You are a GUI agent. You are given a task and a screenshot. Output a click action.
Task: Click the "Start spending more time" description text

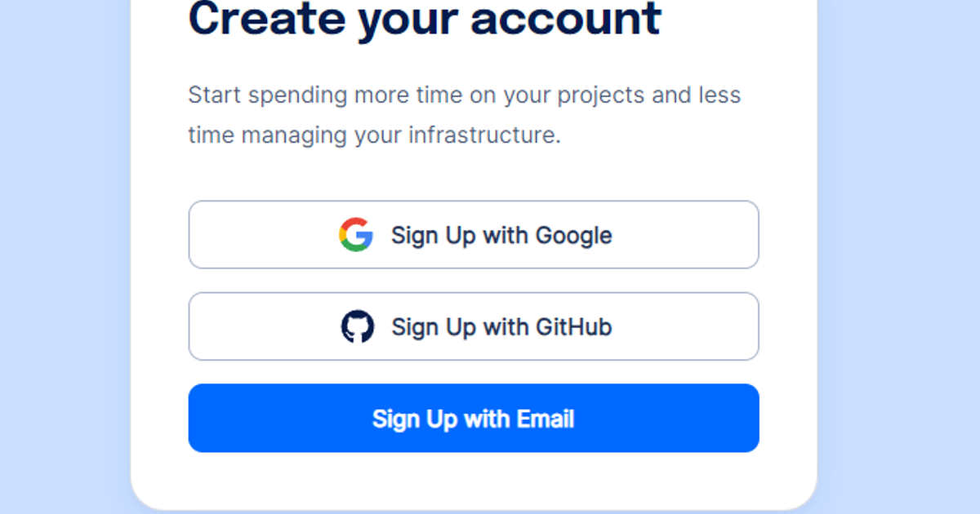tap(464, 115)
